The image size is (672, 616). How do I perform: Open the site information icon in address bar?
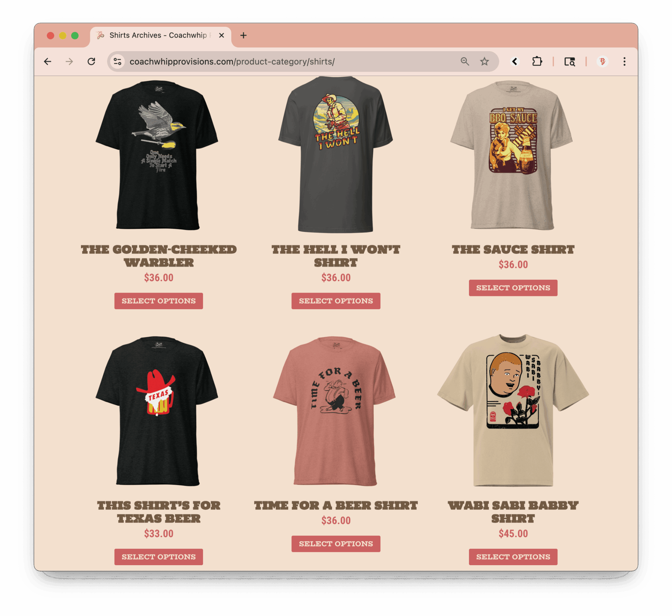coord(117,62)
